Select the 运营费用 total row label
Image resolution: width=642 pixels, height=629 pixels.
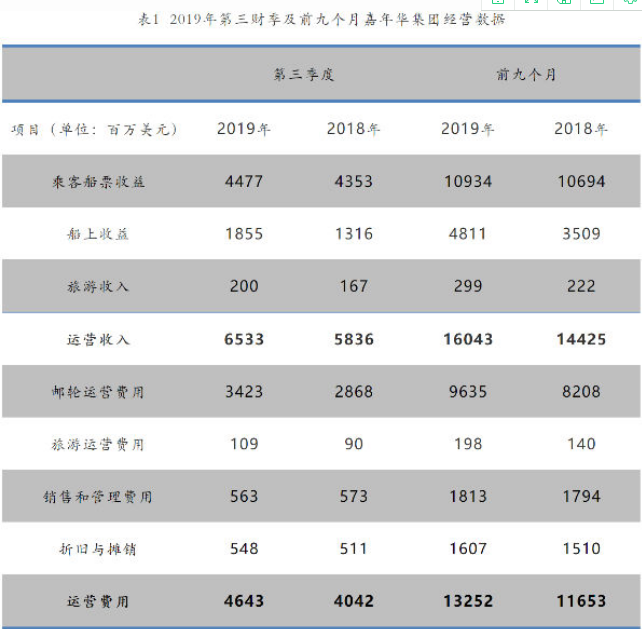(x=98, y=602)
